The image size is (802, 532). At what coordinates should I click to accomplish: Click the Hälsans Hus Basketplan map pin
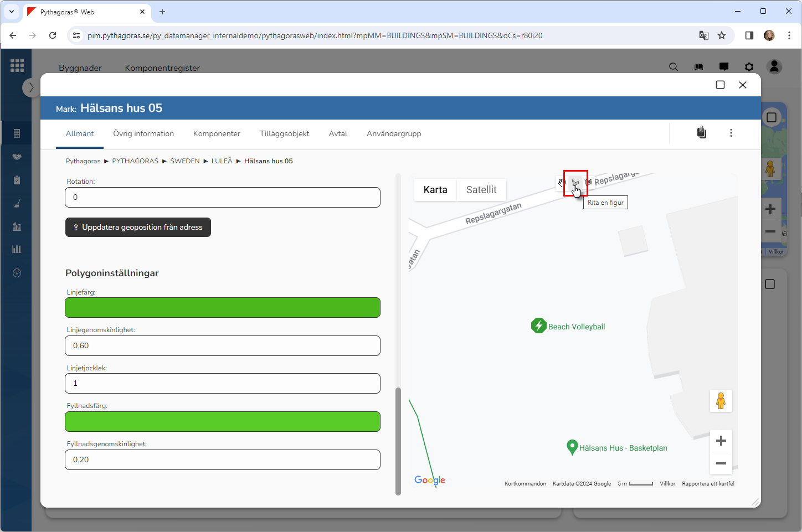coord(572,447)
